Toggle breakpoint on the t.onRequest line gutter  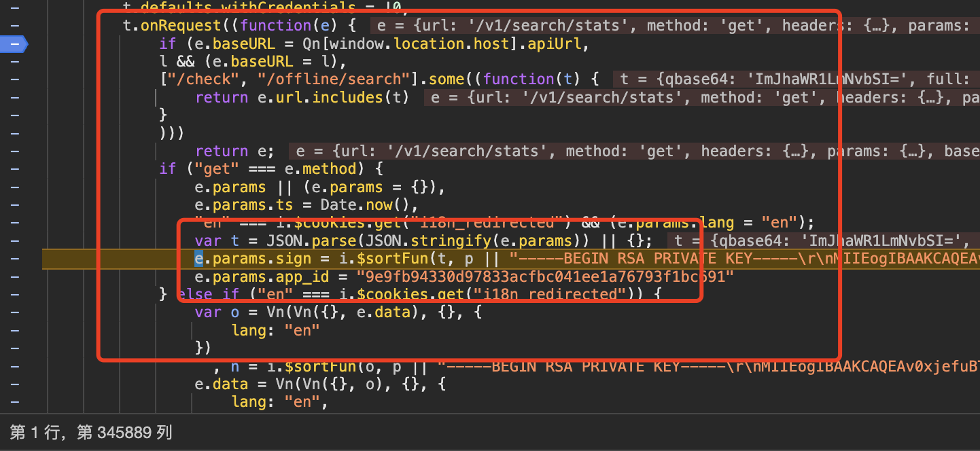(x=14, y=26)
